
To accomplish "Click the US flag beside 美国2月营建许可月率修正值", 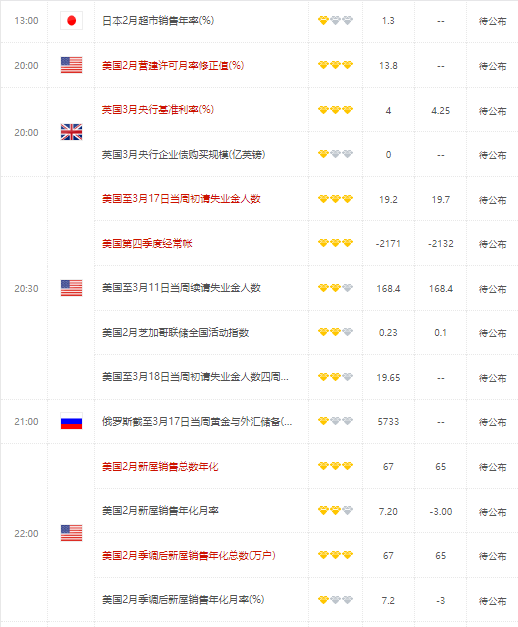I will coord(72,65).
